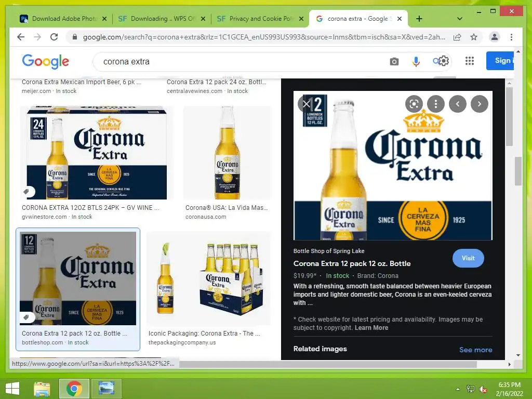Share this page from address bar
Screen dimensions: 532x399
click(457, 37)
